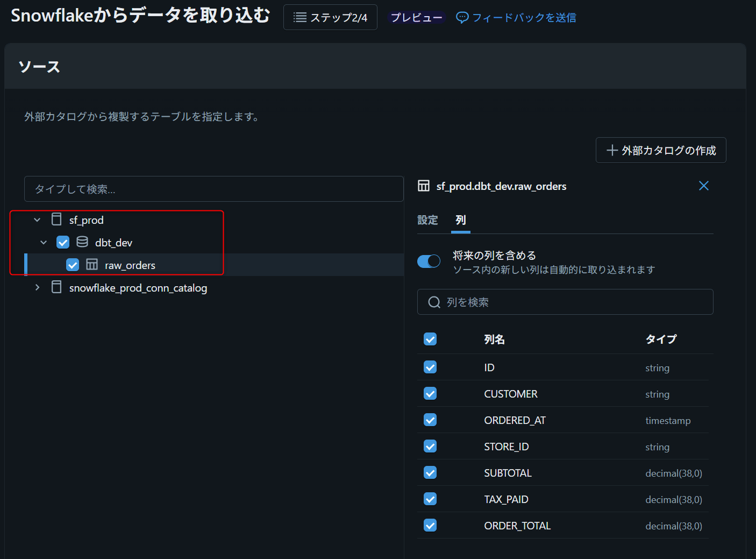Toggle the select-all columns header checkbox
The height and width of the screenshot is (559, 756).
(430, 339)
